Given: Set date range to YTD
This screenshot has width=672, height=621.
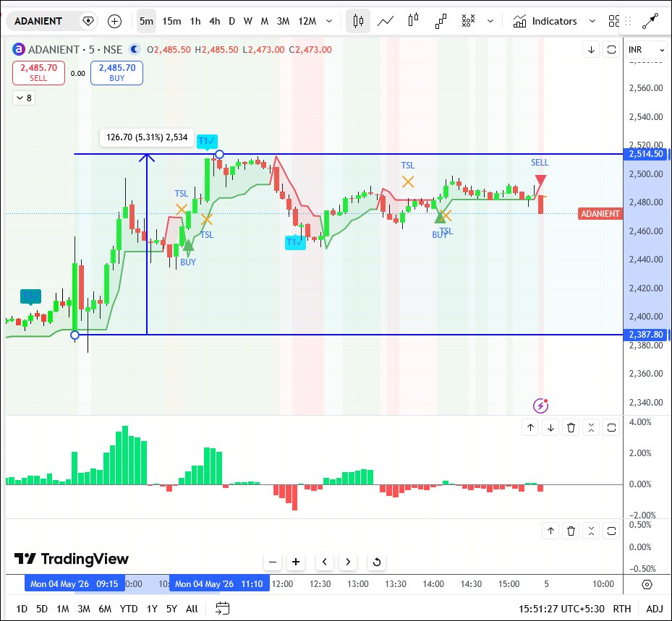Looking at the screenshot, I should click(x=129, y=609).
